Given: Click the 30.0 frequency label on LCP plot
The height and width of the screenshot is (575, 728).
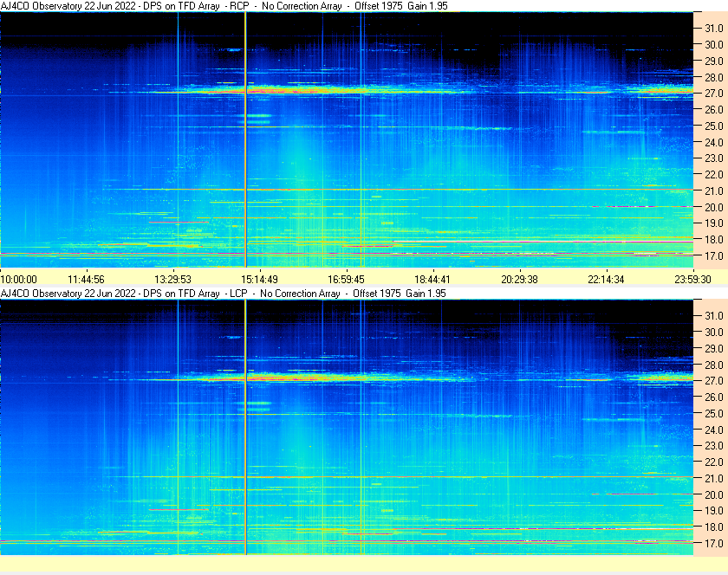Looking at the screenshot, I should pos(714,332).
